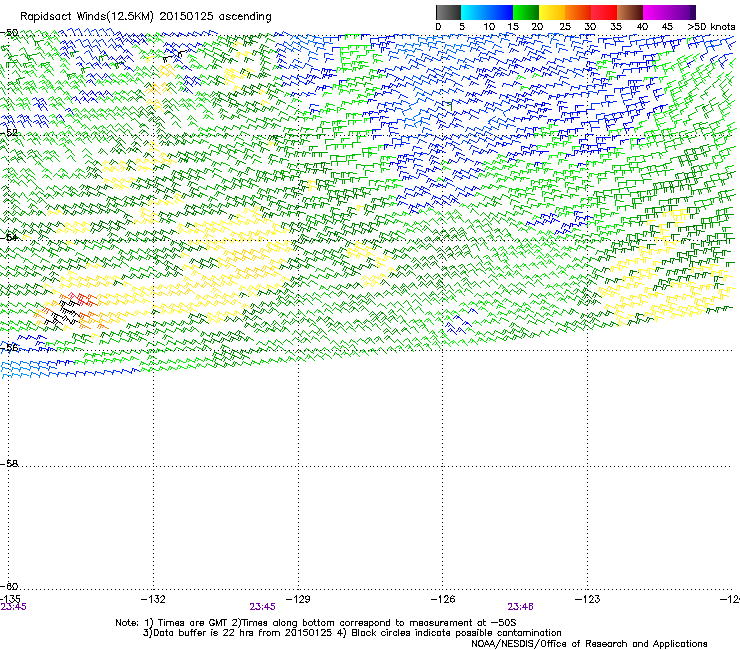The height and width of the screenshot is (650, 740).
Task: Click the NOAA/NESDIS credit line
Action: point(589,644)
